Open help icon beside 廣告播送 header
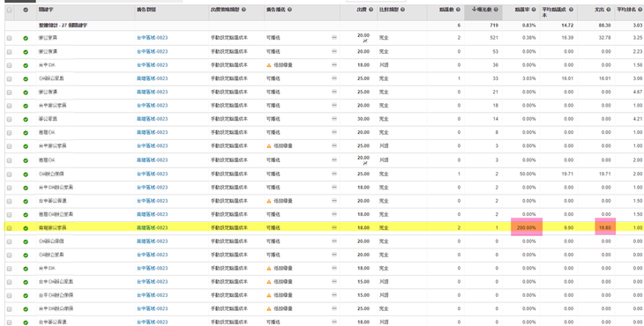644x326 pixels. [x=289, y=10]
